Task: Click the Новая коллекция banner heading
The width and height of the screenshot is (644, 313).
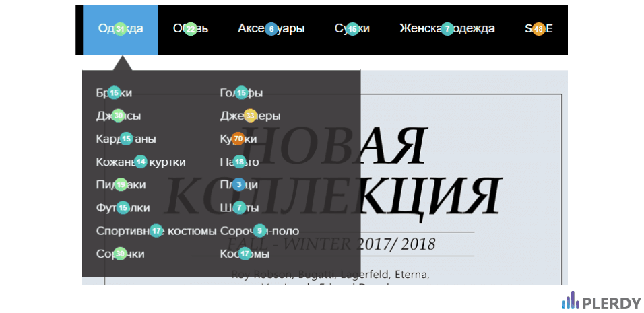Action: pyautogui.click(x=333, y=176)
